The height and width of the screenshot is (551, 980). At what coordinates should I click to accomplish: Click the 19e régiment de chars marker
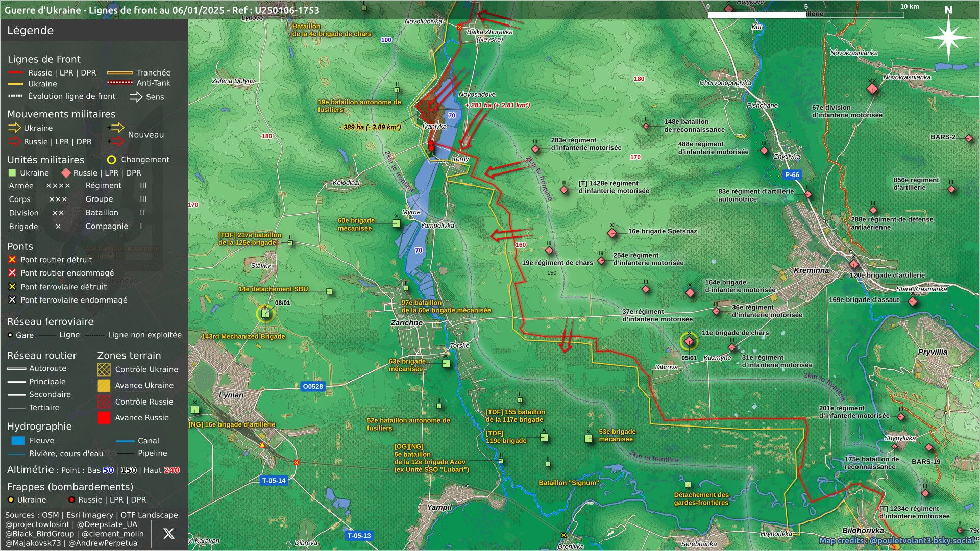pos(549,251)
